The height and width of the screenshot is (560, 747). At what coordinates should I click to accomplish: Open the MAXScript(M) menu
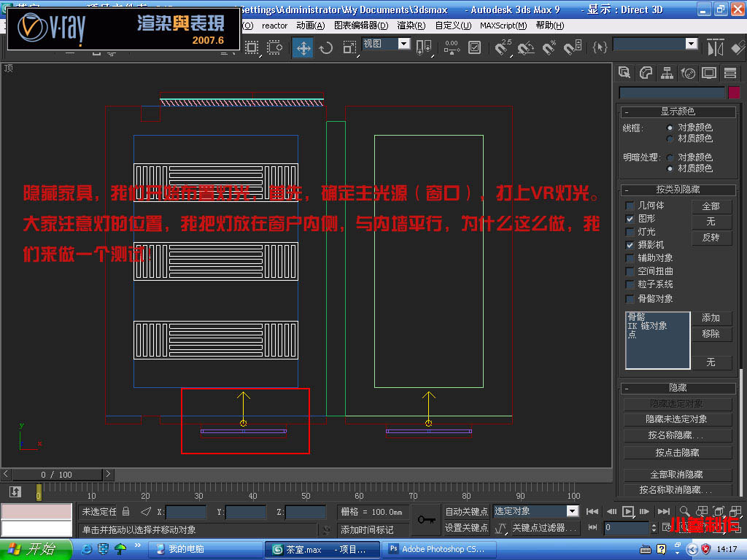[503, 26]
